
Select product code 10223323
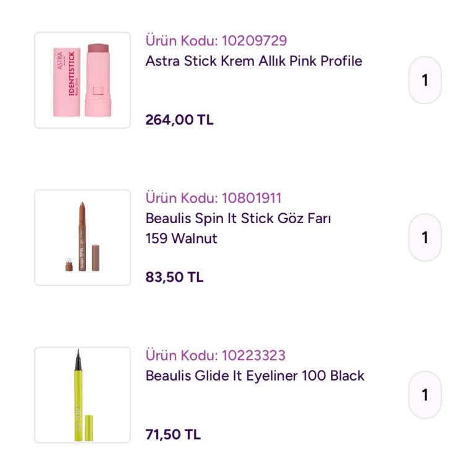pyautogui.click(x=216, y=356)
